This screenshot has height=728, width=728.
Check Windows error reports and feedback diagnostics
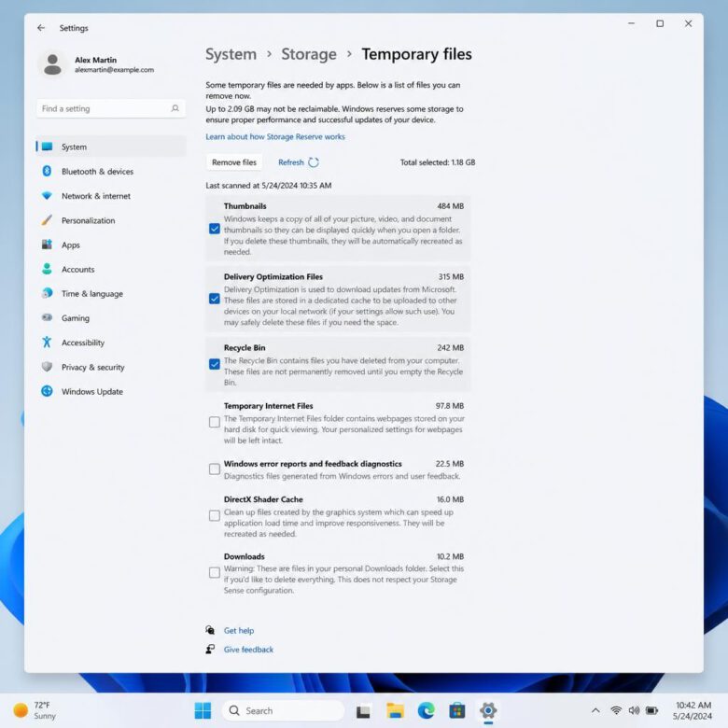[215, 469]
